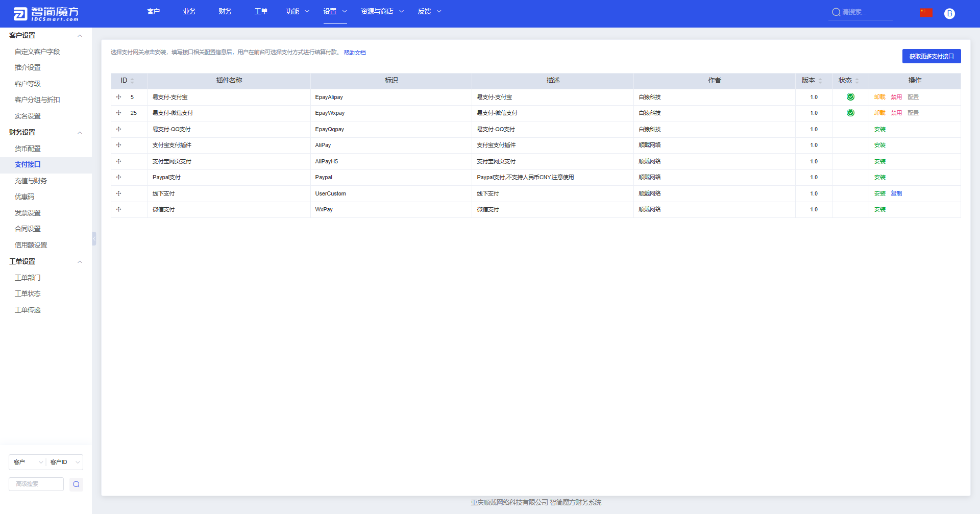The height and width of the screenshot is (514, 980).
Task: Open 实名设置 sidebar item
Action: point(28,116)
